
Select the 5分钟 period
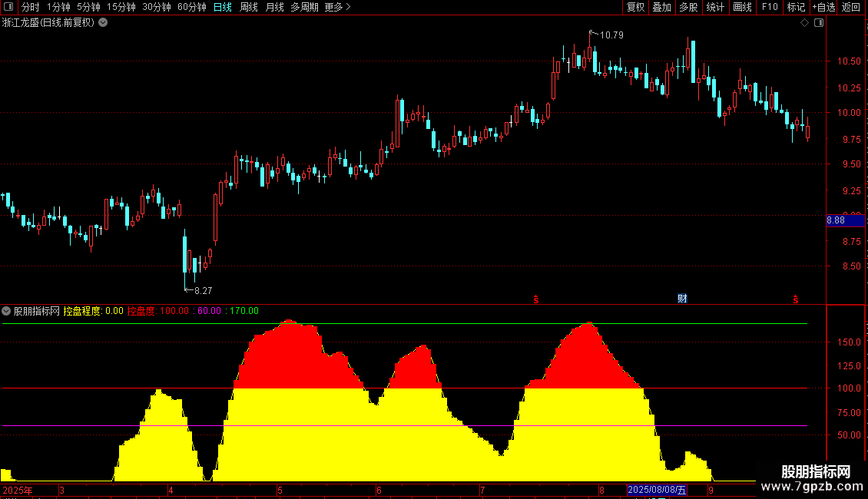coord(88,7)
